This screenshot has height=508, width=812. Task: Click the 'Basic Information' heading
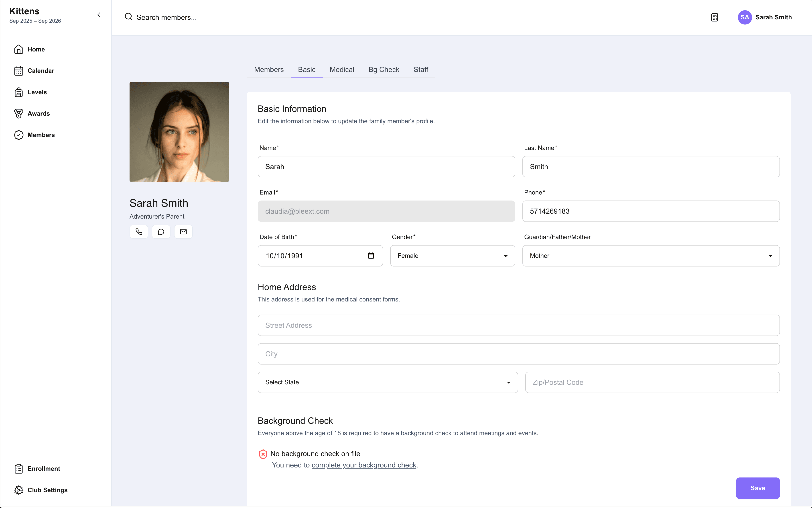(x=292, y=109)
